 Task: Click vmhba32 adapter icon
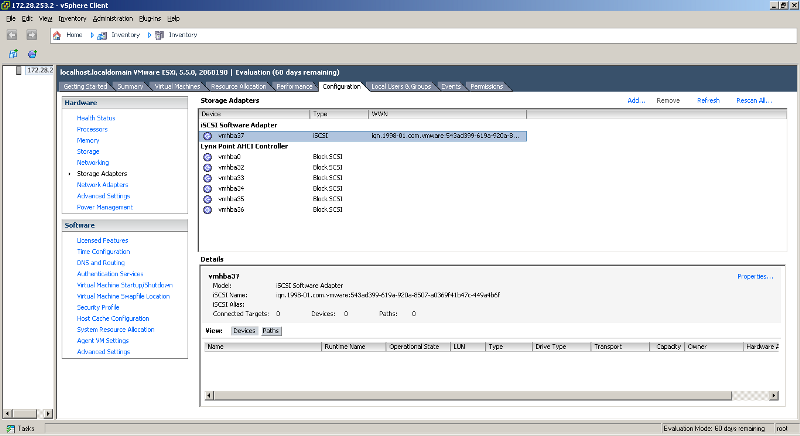[208, 168]
